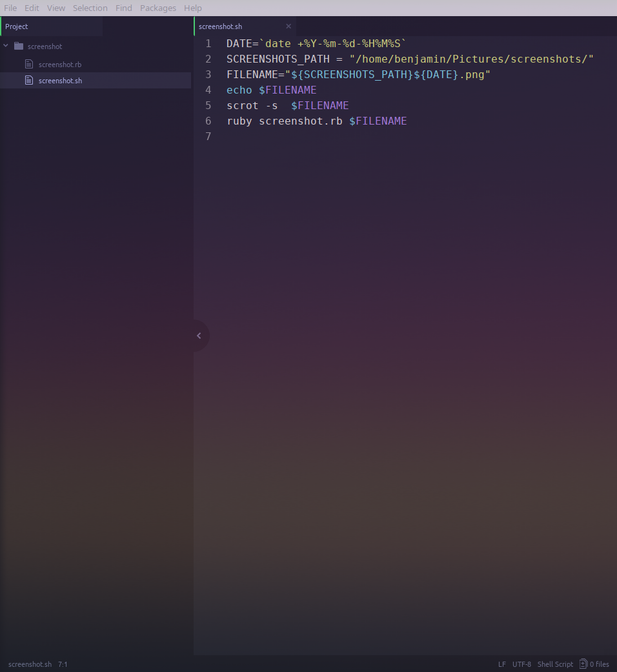The height and width of the screenshot is (672, 617).
Task: Open the LF line ending selector
Action: pos(502,664)
